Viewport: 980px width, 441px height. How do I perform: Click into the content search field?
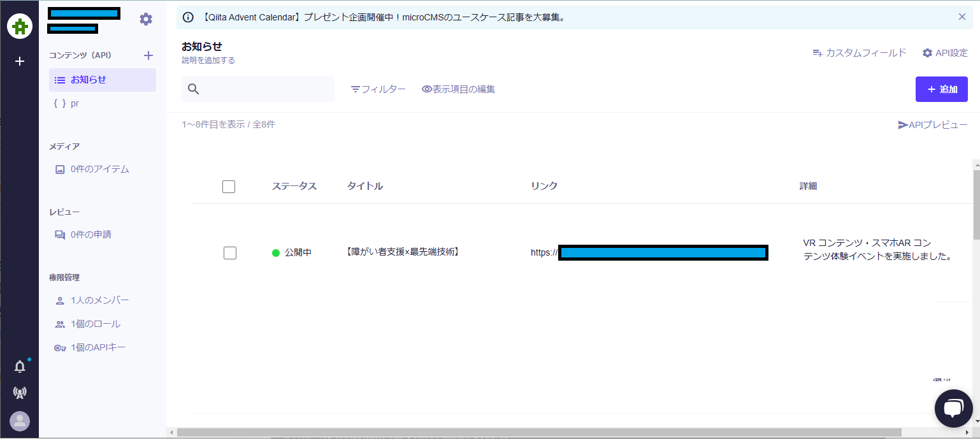pos(258,89)
